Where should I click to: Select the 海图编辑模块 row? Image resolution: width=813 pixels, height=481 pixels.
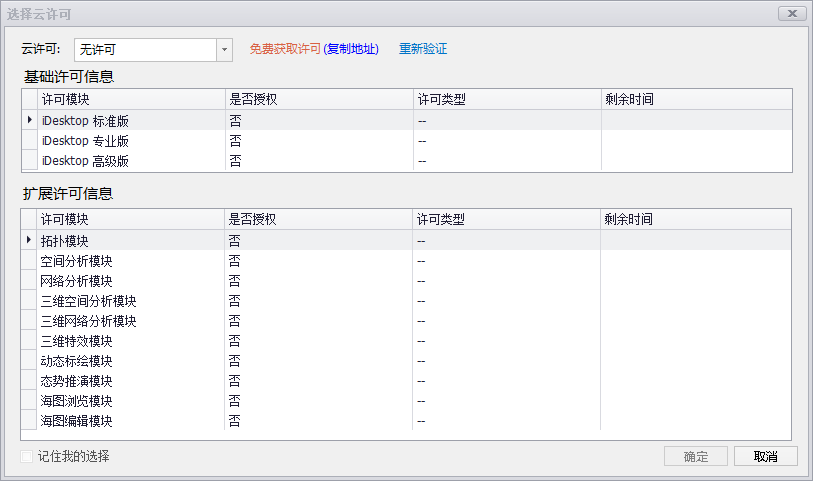coord(406,421)
